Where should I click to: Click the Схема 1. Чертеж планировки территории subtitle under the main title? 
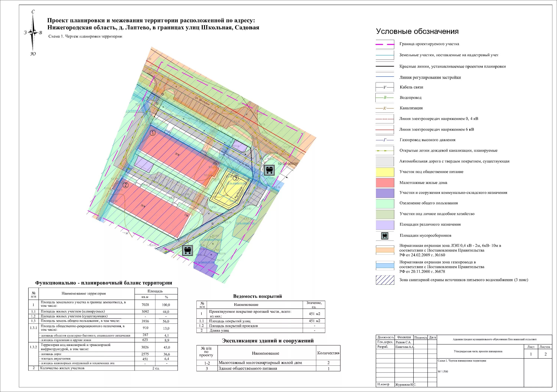click(x=85, y=37)
